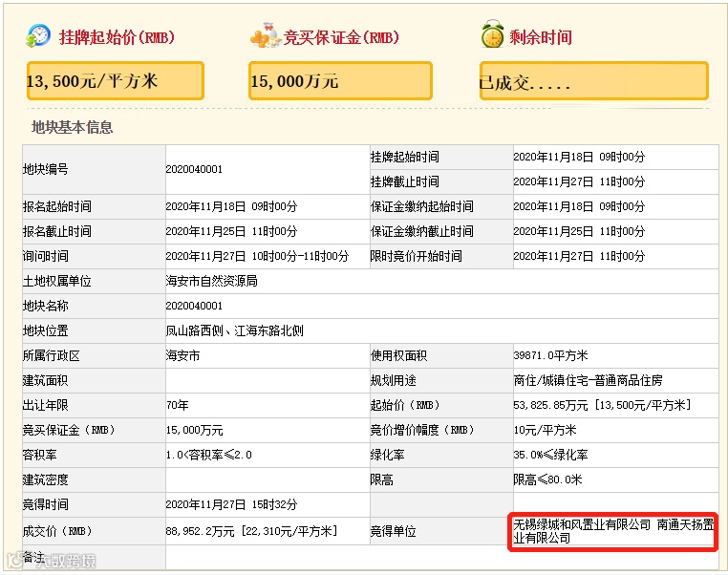Screen dimensions: 728x575
Task: Click the 地块编号 label cell
Action: [94, 169]
